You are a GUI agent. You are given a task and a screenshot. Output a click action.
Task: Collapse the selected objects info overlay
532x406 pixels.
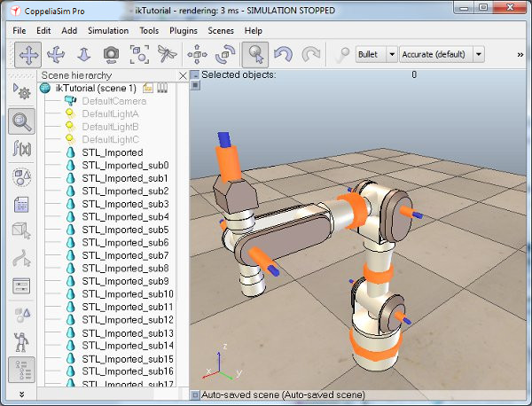[195, 74]
